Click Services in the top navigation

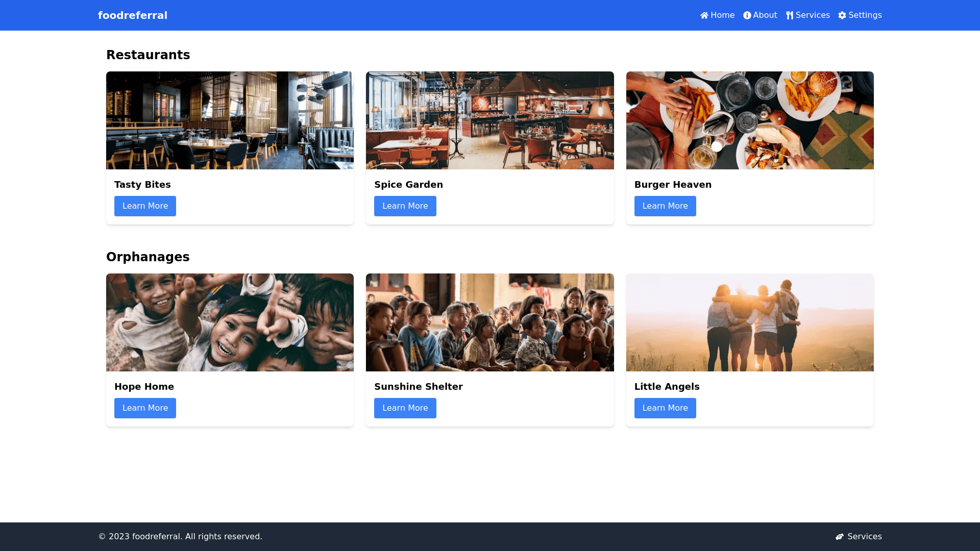[812, 15]
